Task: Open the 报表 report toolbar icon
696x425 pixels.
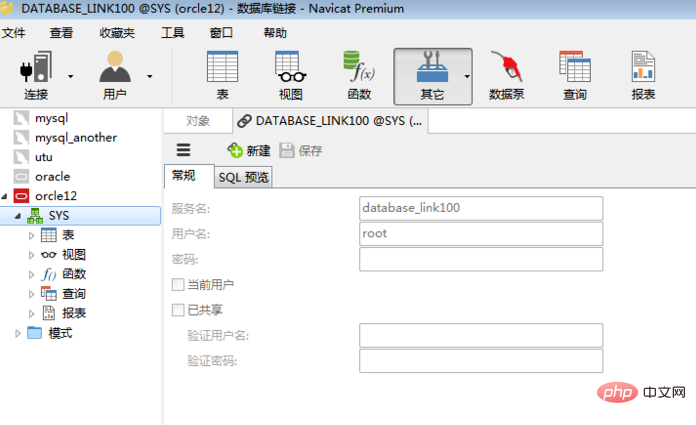Action: (x=643, y=67)
